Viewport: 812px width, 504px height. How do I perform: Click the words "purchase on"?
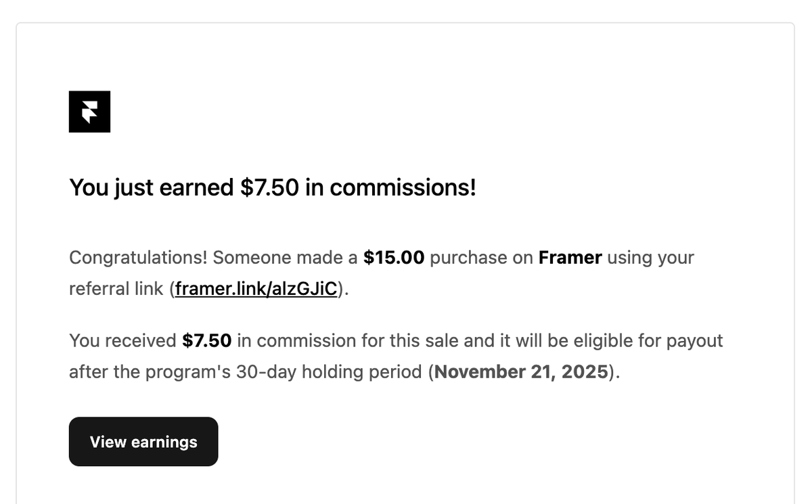tap(481, 258)
